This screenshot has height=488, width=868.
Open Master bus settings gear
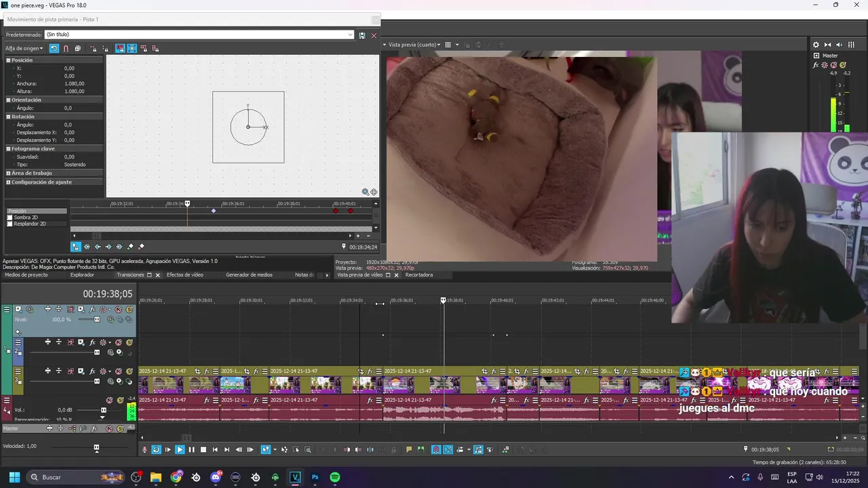pos(816,45)
